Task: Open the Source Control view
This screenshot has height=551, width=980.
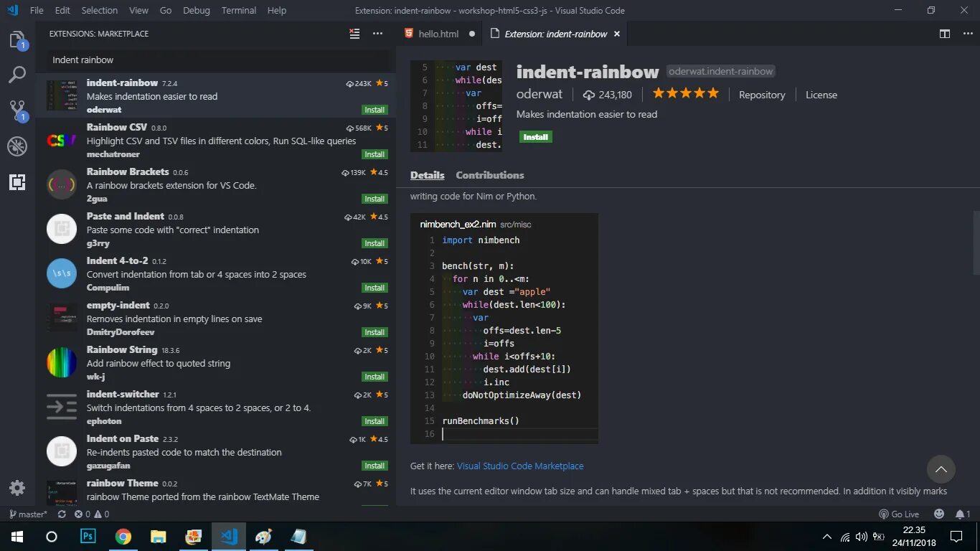Action: click(17, 110)
